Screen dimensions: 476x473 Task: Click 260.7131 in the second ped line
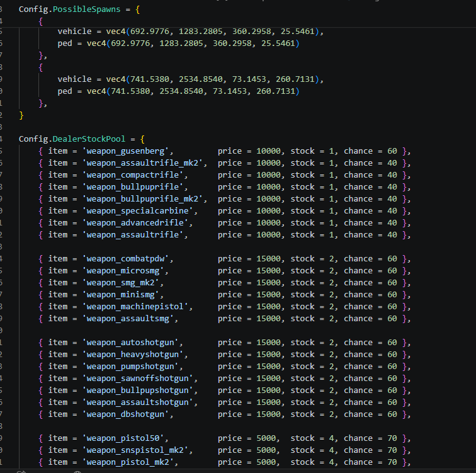pos(276,91)
